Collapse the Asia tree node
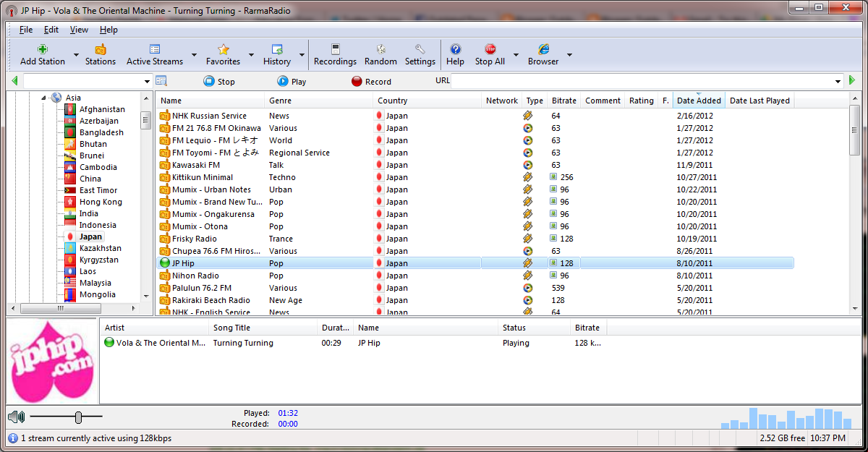 click(43, 98)
